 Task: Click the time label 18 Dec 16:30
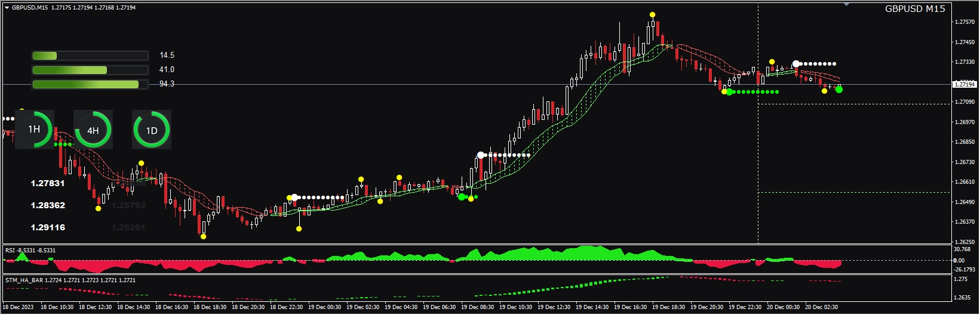click(x=171, y=307)
